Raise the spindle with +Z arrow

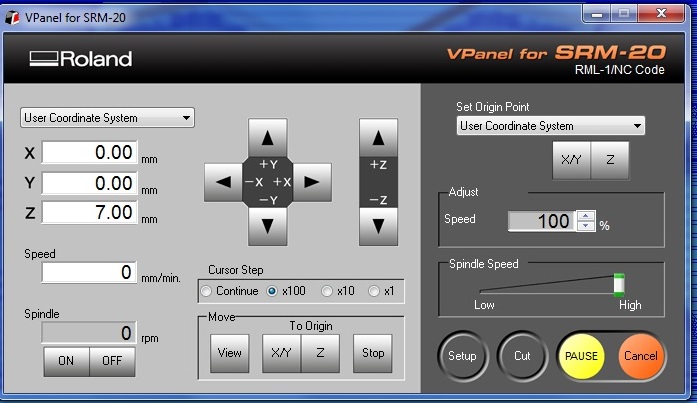point(378,138)
